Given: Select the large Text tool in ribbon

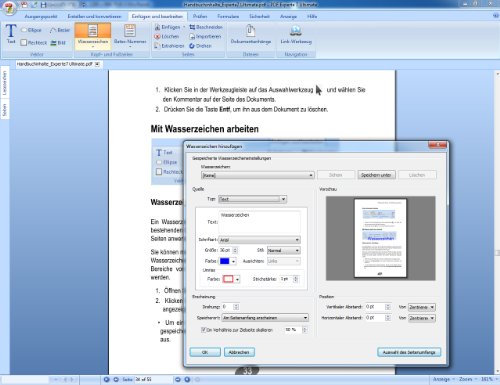Looking at the screenshot, I should (x=11, y=34).
